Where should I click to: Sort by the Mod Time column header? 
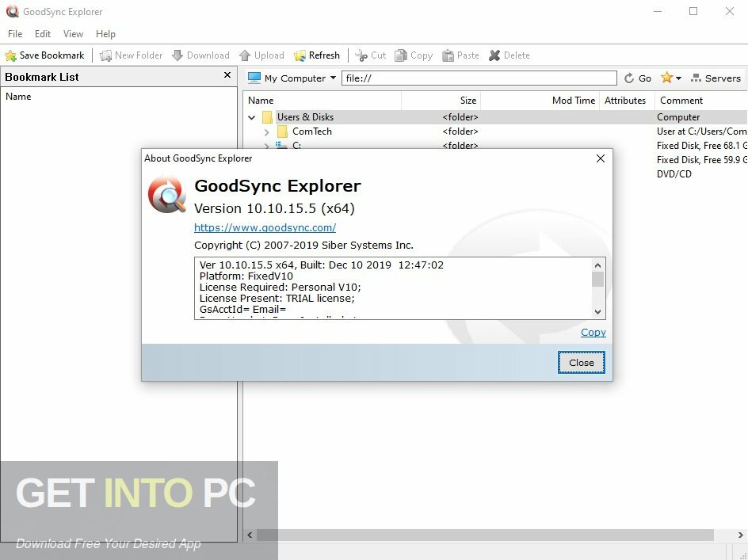pos(540,101)
